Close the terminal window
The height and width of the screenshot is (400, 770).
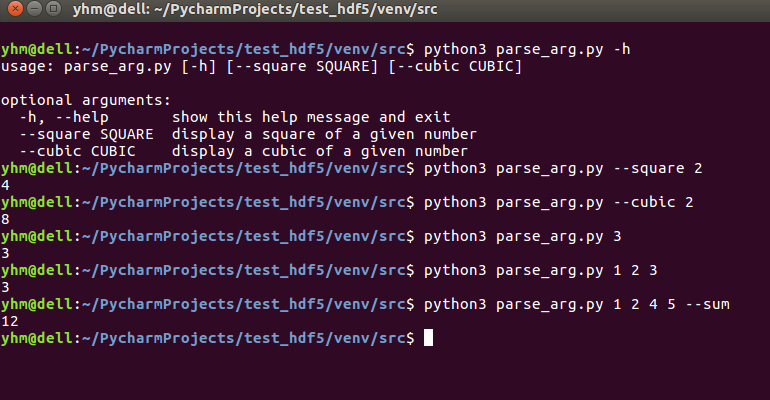click(13, 11)
